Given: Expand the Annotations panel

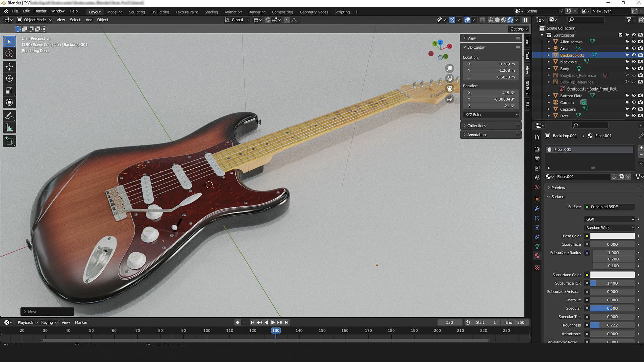Looking at the screenshot, I should (x=491, y=135).
